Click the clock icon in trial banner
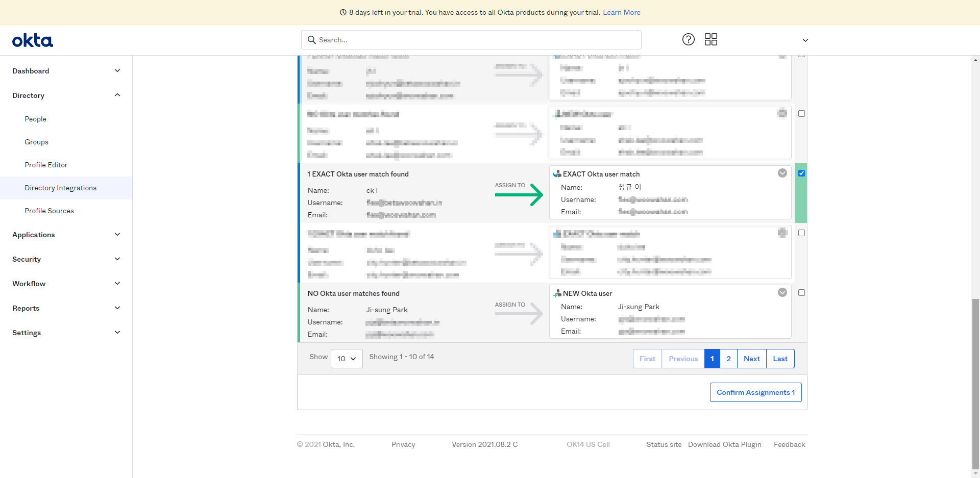 (x=343, y=12)
